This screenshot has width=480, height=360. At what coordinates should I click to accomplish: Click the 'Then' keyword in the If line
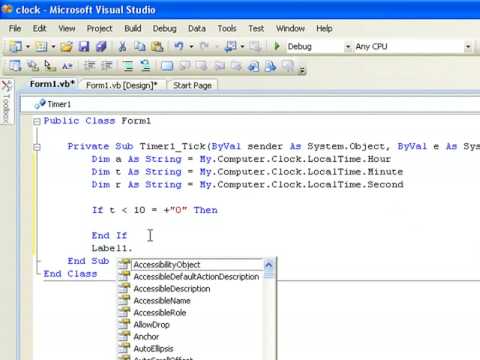click(206, 210)
